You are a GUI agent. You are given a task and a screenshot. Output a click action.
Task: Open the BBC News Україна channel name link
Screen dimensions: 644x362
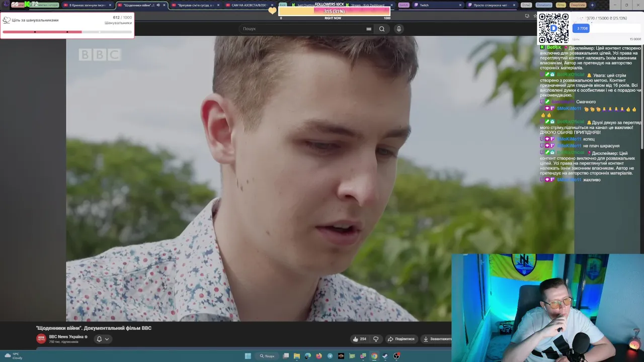coord(66,337)
